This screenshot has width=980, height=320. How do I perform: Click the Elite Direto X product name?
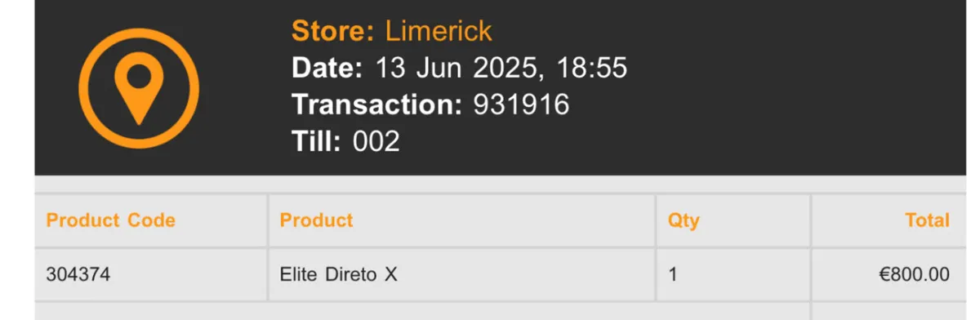tap(338, 275)
